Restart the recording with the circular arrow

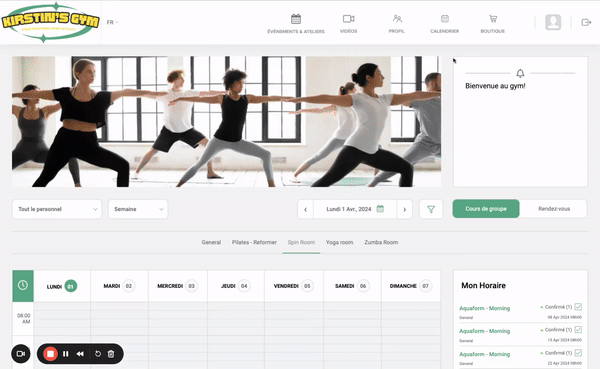point(98,354)
